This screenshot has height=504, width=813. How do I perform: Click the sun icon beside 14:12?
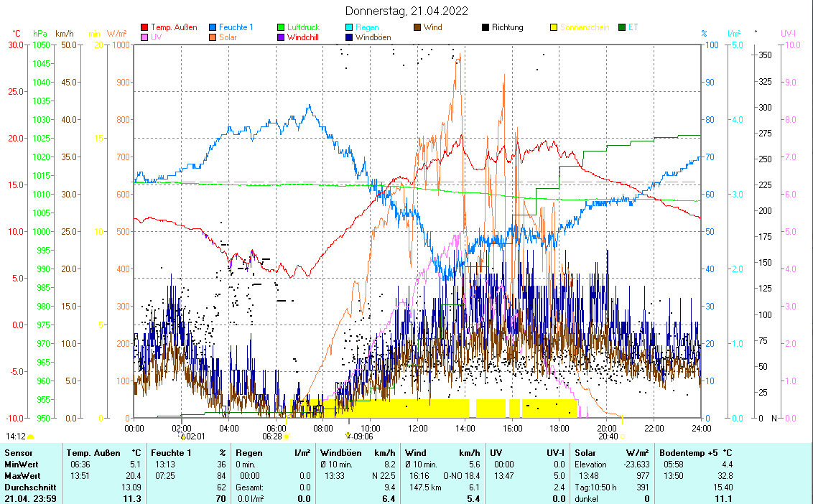coord(30,437)
